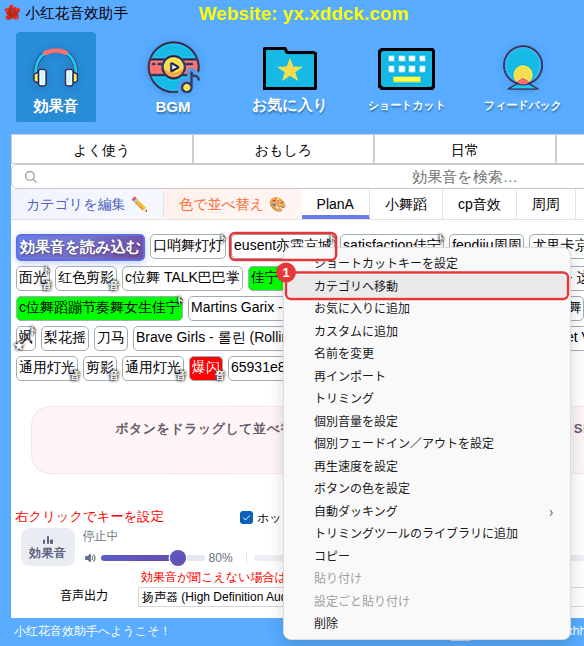Image resolution: width=584 pixels, height=646 pixels.
Task: Select カスタムに追加 menu item
Action: click(x=427, y=331)
